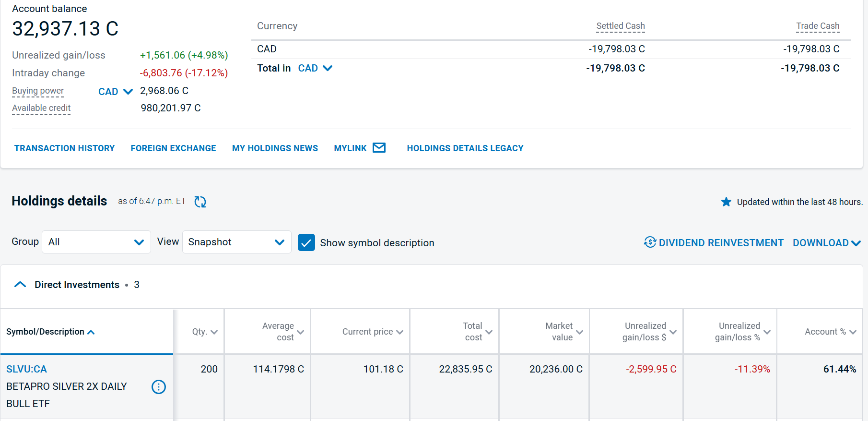Image resolution: width=868 pixels, height=421 pixels.
Task: Click the unrealized gain value +1,561.06 (+4.98%)
Action: pyautogui.click(x=184, y=55)
